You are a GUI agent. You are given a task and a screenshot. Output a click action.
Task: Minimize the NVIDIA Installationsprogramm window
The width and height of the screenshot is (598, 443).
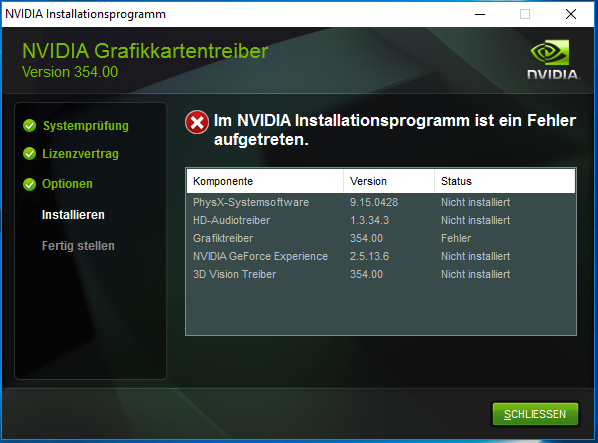[480, 14]
